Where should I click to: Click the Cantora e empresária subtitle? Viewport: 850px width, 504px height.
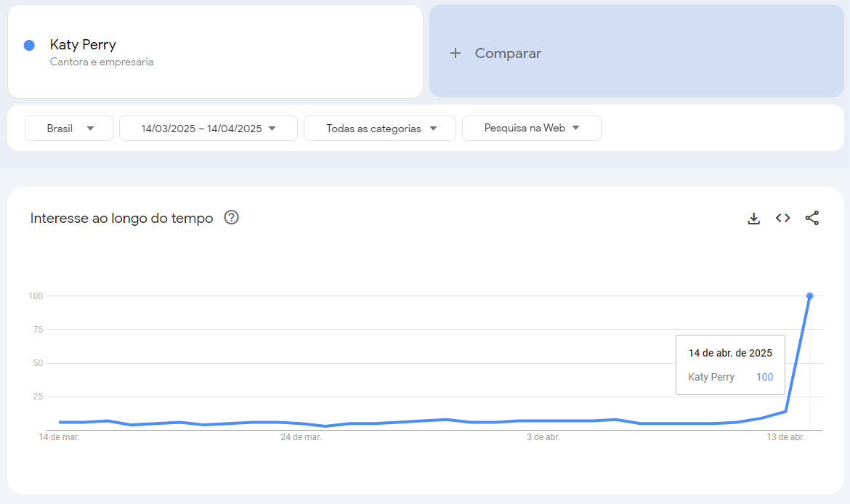click(x=102, y=62)
